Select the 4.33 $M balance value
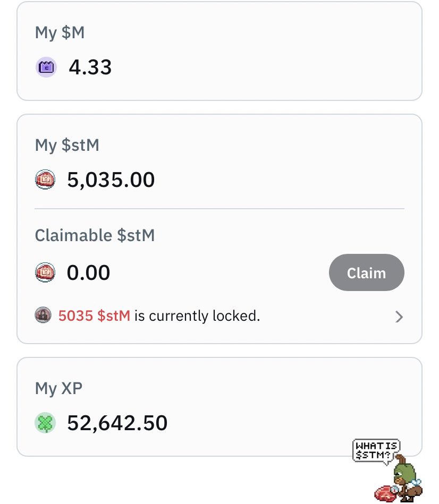This screenshot has height=504, width=439. tap(90, 67)
